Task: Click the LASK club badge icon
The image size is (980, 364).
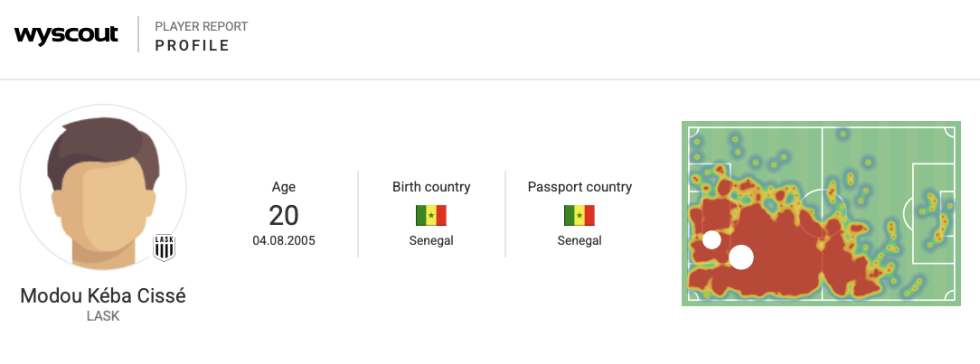Action: [x=165, y=245]
